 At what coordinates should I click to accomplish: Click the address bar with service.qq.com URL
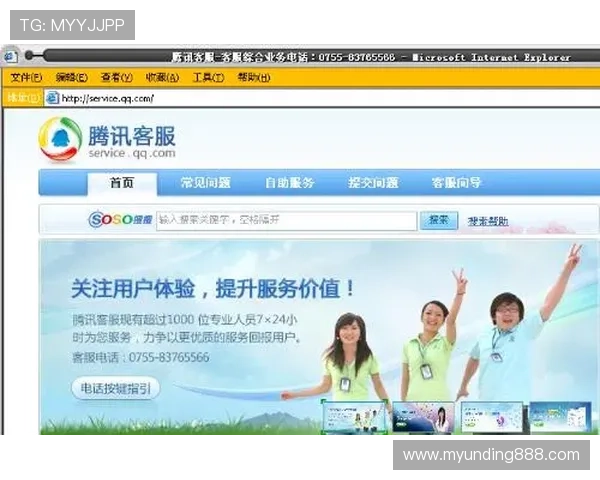tap(321, 98)
